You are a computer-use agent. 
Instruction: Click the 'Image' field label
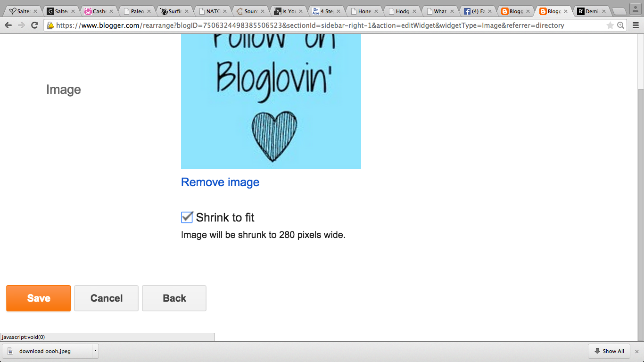point(64,90)
